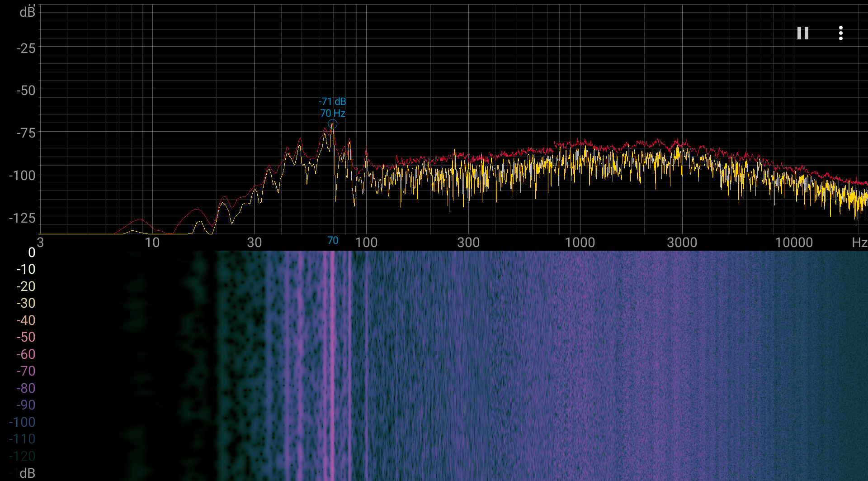This screenshot has width=868, height=481.
Task: Click the bright 70 Hz line in spectrogram
Action: click(332, 366)
